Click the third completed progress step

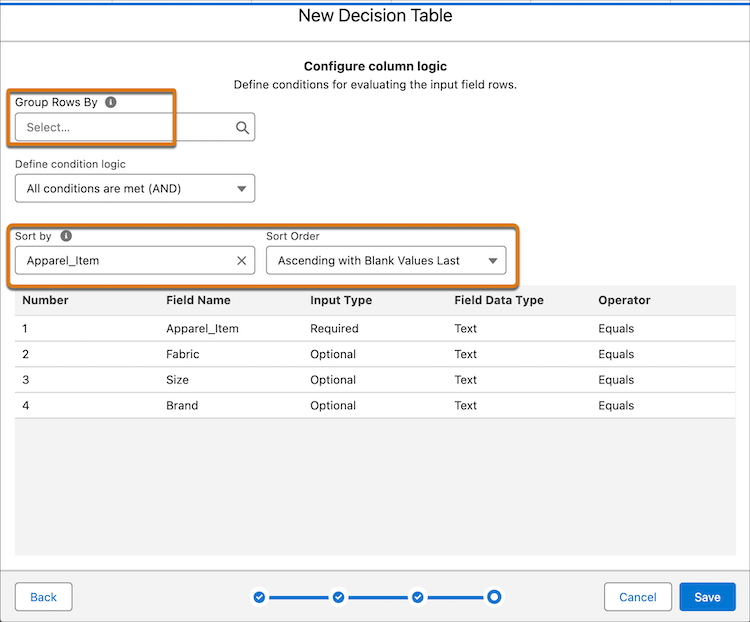coord(417,597)
